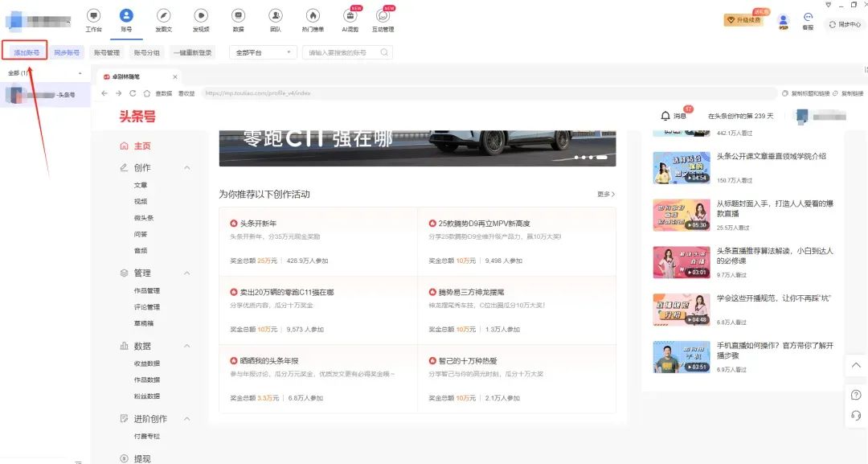The width and height of the screenshot is (868, 464).
Task: Click the browser URL address bar
Action: pyautogui.click(x=489, y=93)
